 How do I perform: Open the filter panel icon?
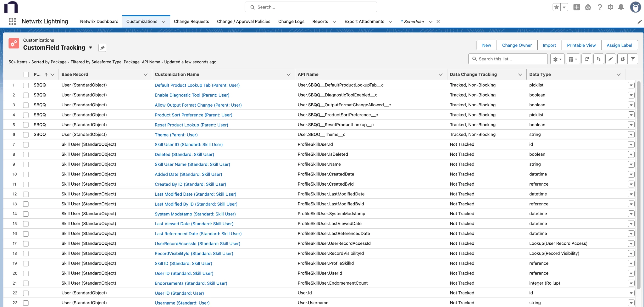tap(633, 59)
